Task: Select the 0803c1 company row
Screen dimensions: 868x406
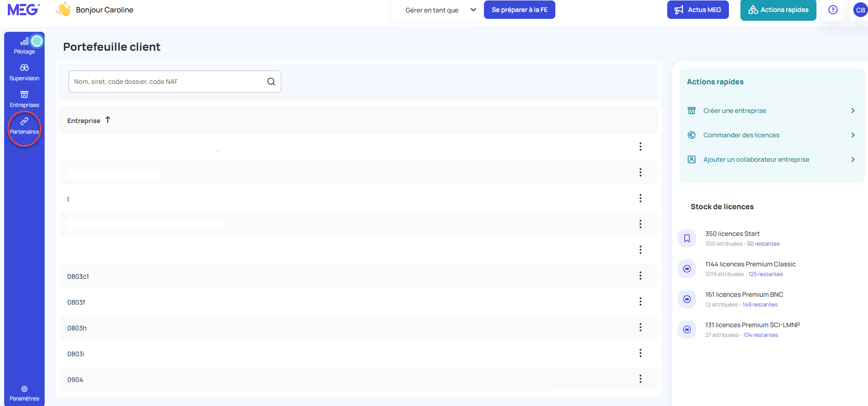Action: [358, 276]
